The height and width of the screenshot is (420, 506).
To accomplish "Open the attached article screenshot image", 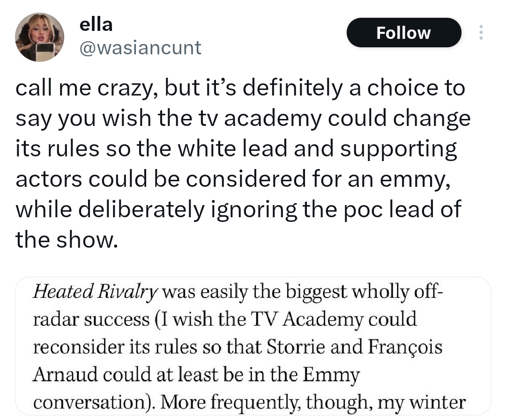I will (253, 346).
